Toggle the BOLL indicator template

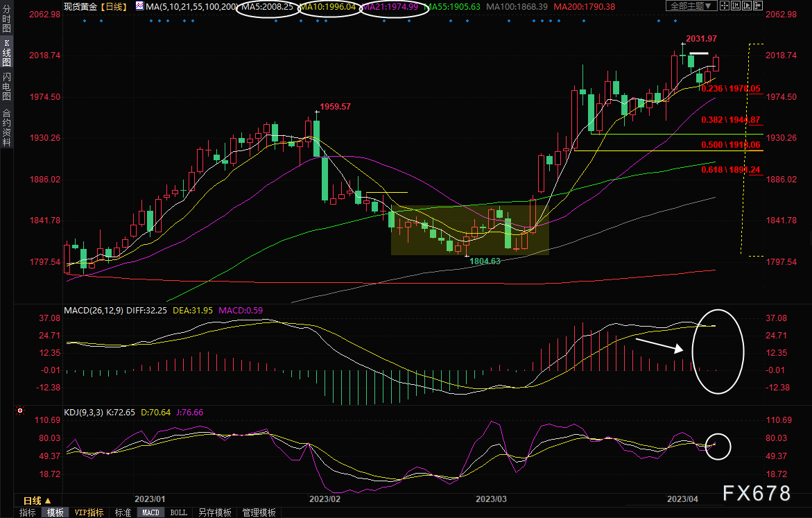pyautogui.click(x=178, y=512)
